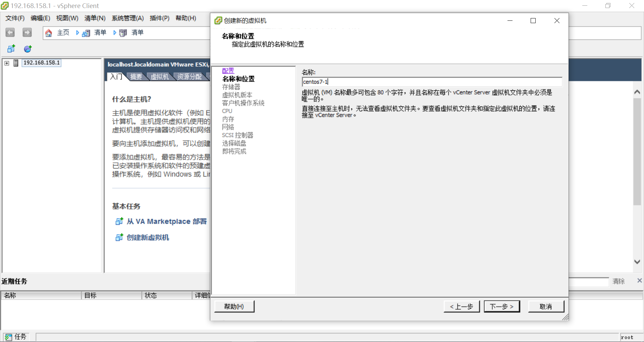Click the Home icon in breadcrumb bar
Viewport: 644px width, 342px height.
[x=49, y=33]
